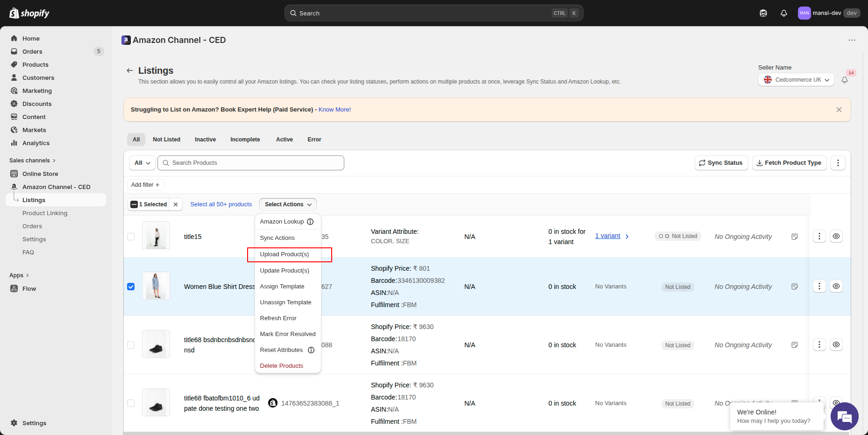
Task: Open Discounts section
Action: (x=37, y=104)
